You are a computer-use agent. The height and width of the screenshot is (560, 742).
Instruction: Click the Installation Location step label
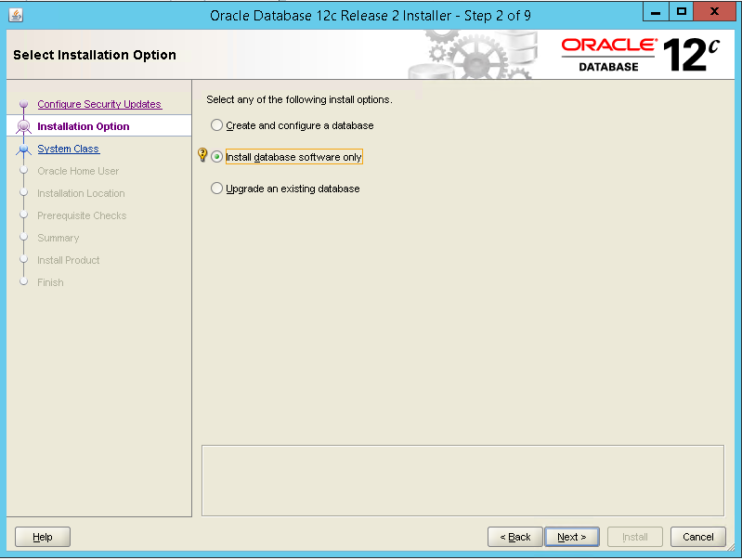tap(81, 193)
